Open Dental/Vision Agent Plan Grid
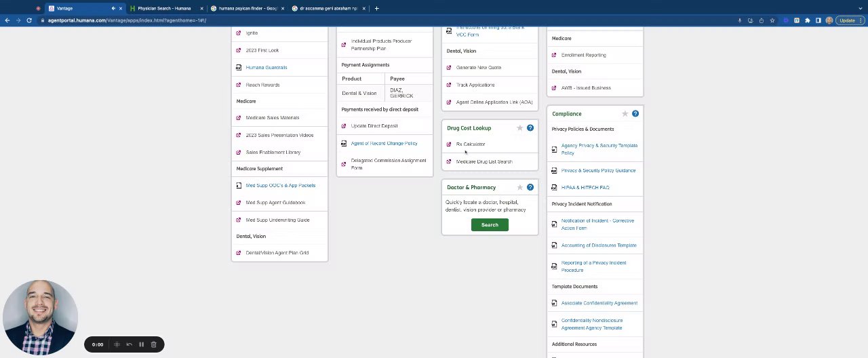This screenshot has width=868, height=358. [277, 253]
